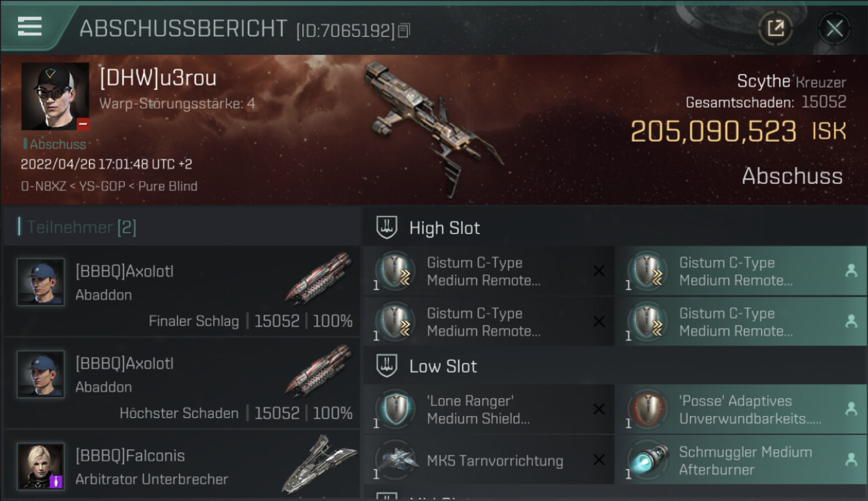Click the 'Posse' Adaptives module icon
Image resolution: width=868 pixels, height=501 pixels.
(648, 409)
